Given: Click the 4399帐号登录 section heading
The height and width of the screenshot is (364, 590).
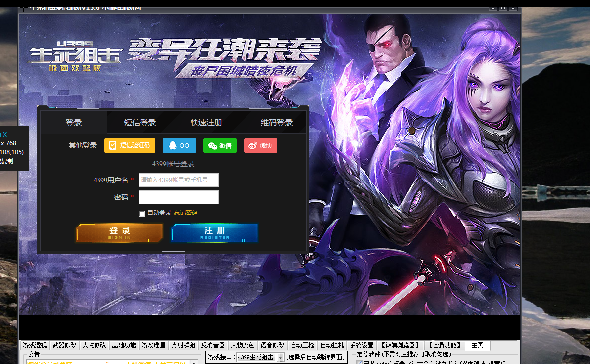Looking at the screenshot, I should tap(173, 164).
